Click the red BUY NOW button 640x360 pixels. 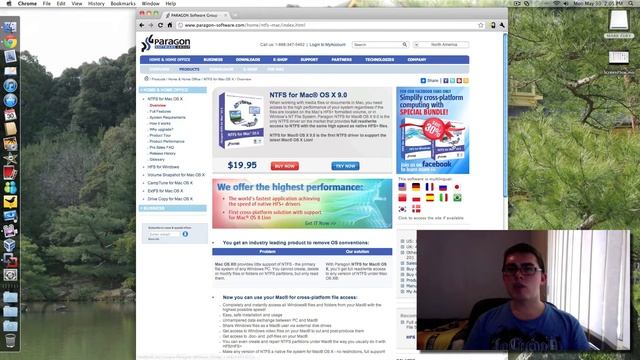pyautogui.click(x=284, y=166)
